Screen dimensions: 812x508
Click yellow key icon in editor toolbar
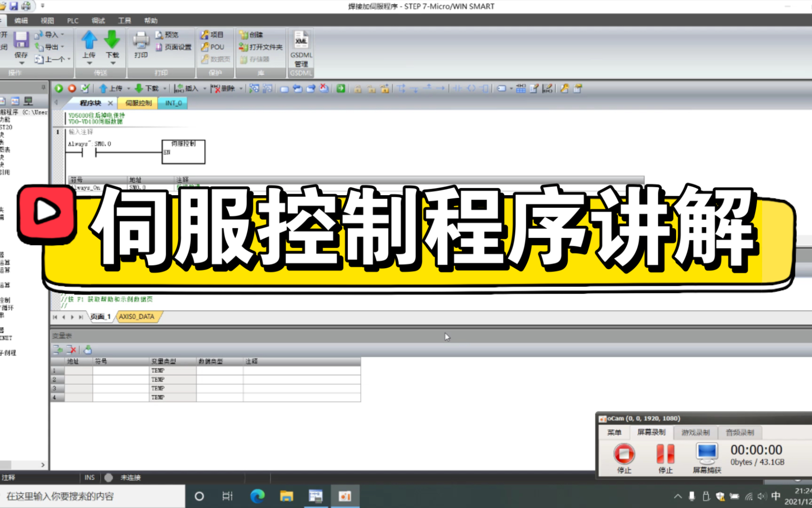click(x=564, y=88)
